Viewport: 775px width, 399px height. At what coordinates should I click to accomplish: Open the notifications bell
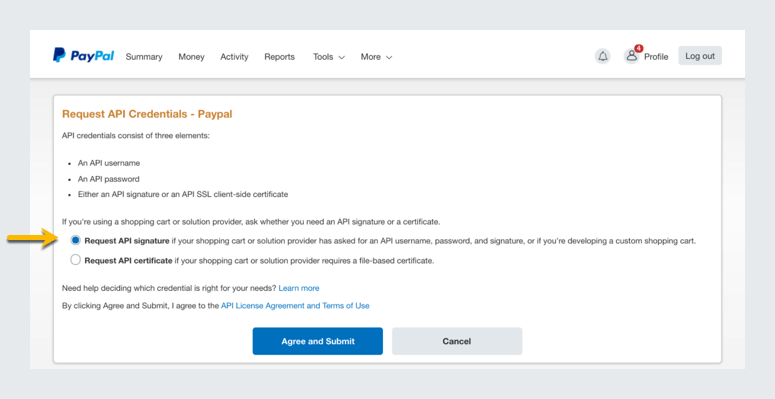(x=603, y=56)
